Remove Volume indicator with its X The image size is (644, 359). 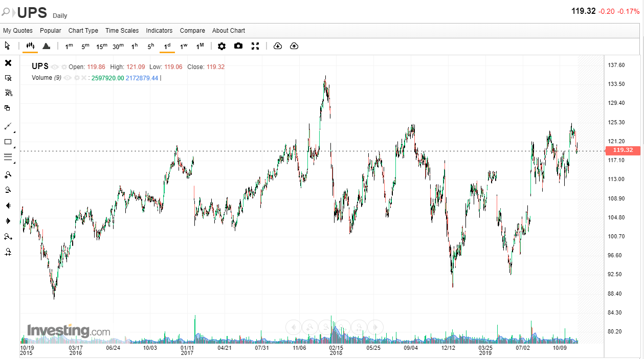point(84,78)
